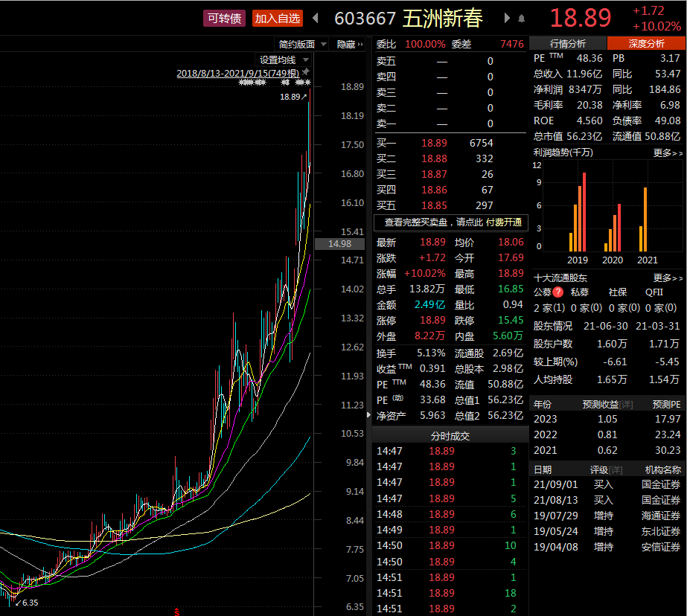The width and height of the screenshot is (687, 616).
Task: Click the 2021 tall orange profit bar
Action: click(645, 219)
